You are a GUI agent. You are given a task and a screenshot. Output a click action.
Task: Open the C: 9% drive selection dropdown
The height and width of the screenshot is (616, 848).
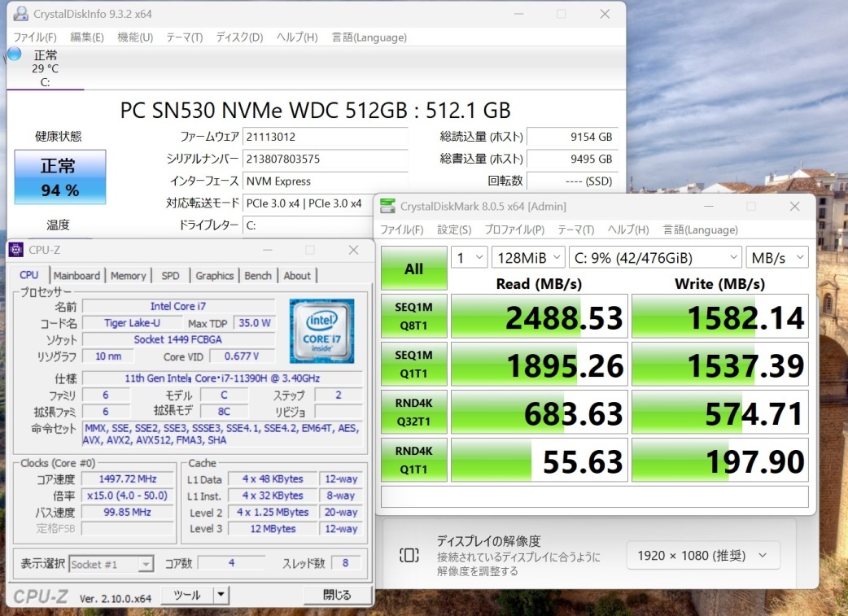[x=655, y=257]
